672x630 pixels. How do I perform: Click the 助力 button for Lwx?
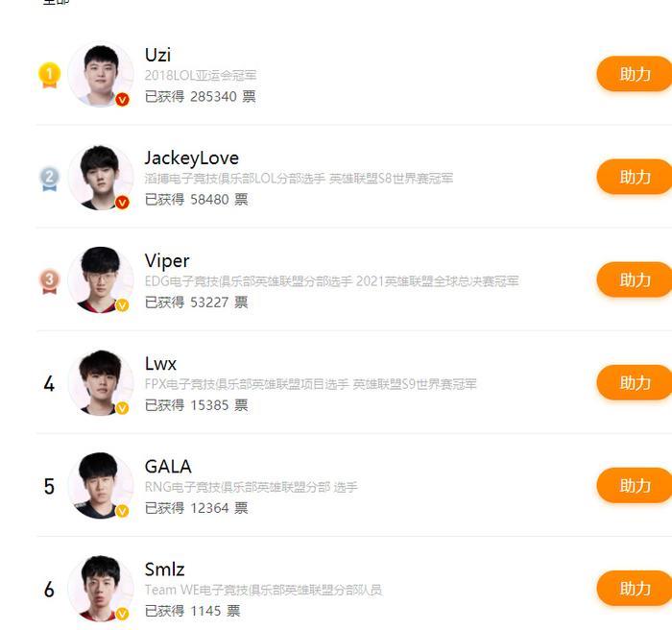(x=635, y=382)
